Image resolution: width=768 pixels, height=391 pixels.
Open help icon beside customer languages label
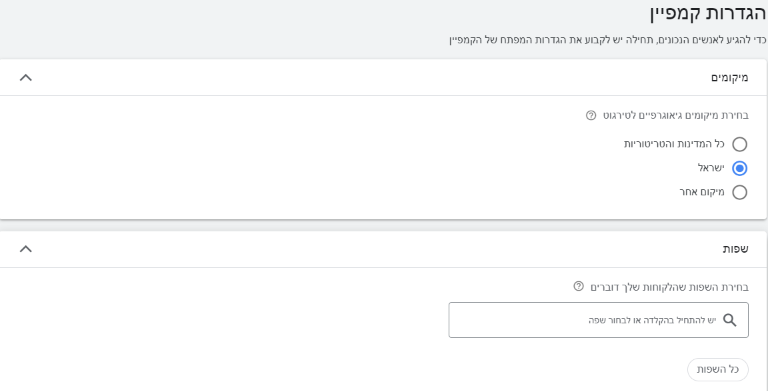pos(578,286)
